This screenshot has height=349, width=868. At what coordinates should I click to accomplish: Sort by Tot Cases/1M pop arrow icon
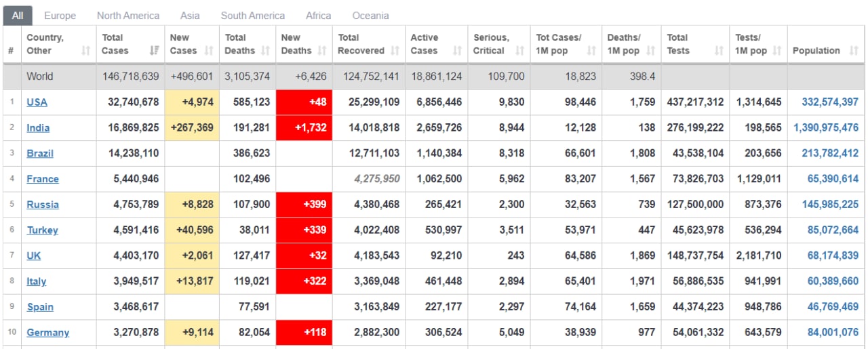pyautogui.click(x=591, y=51)
